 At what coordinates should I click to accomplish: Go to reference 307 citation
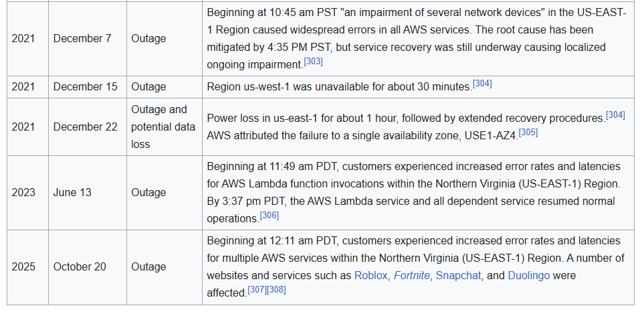click(257, 290)
